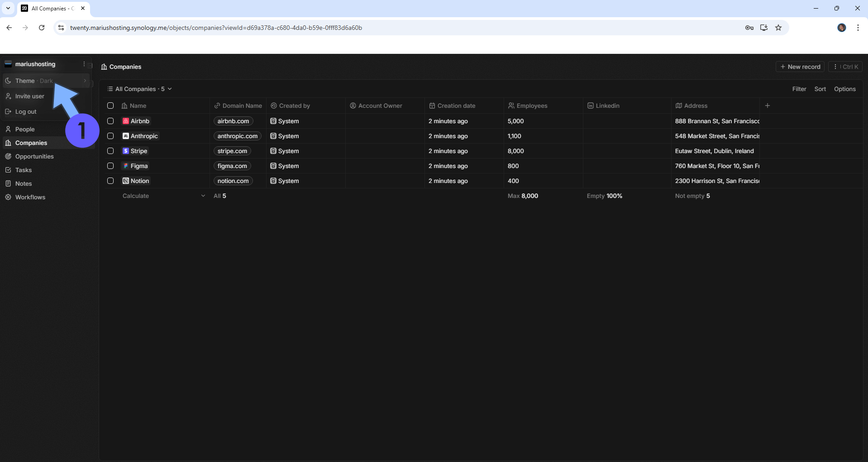Viewport: 868px width, 462px height.
Task: Add a new column with plus icon
Action: click(768, 106)
